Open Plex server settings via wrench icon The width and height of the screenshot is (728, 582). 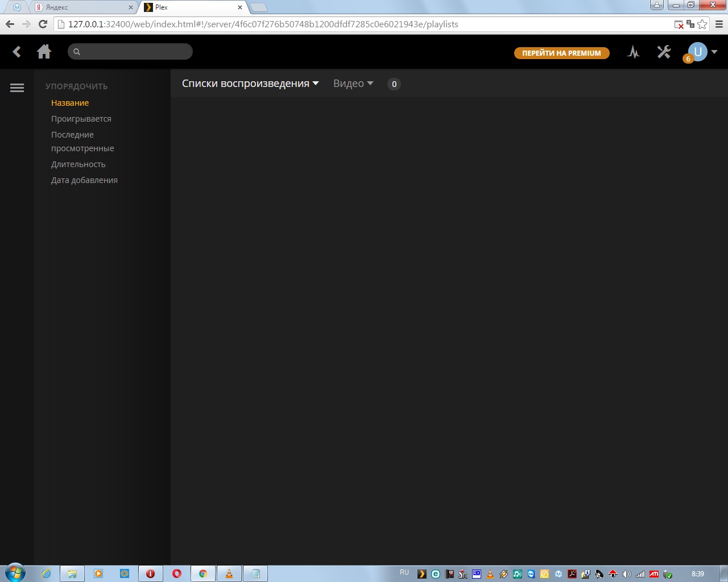click(663, 52)
